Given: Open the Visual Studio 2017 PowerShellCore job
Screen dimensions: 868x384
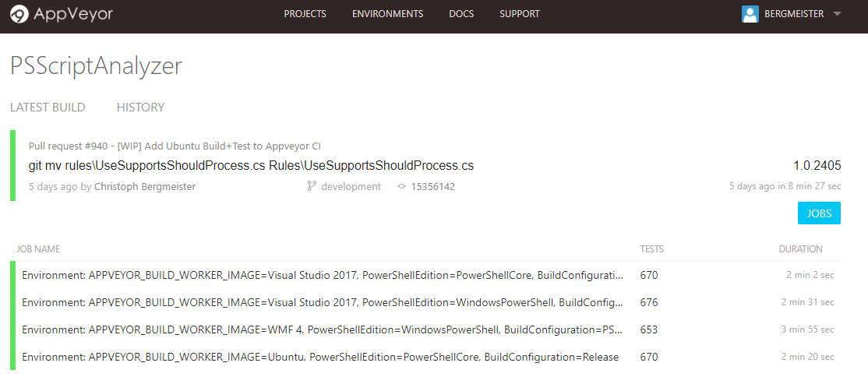Looking at the screenshot, I should point(323,275).
